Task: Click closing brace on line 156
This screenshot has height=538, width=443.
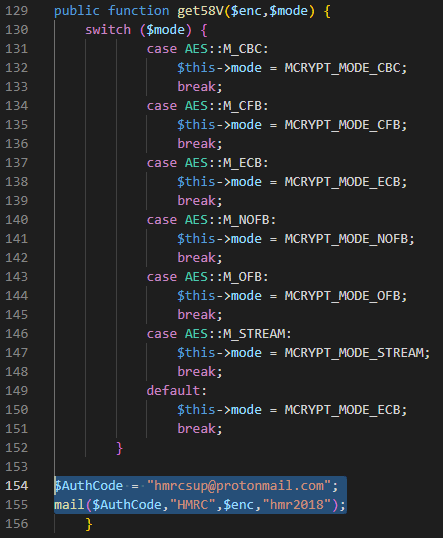Action: 89,524
